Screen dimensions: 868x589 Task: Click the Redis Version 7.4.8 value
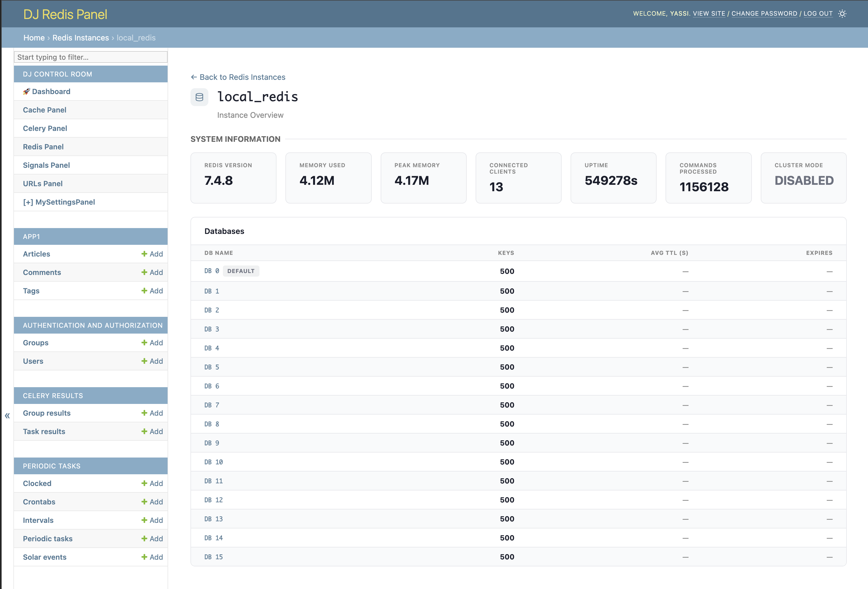click(218, 181)
